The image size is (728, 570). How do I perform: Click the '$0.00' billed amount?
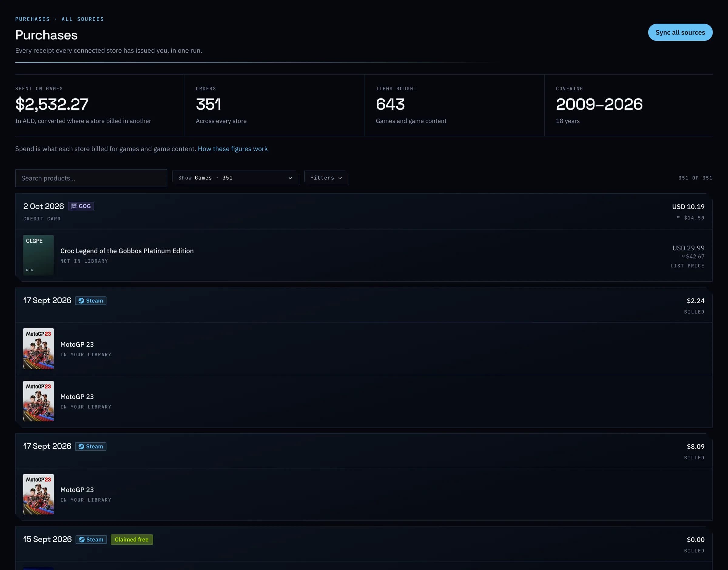click(x=695, y=540)
